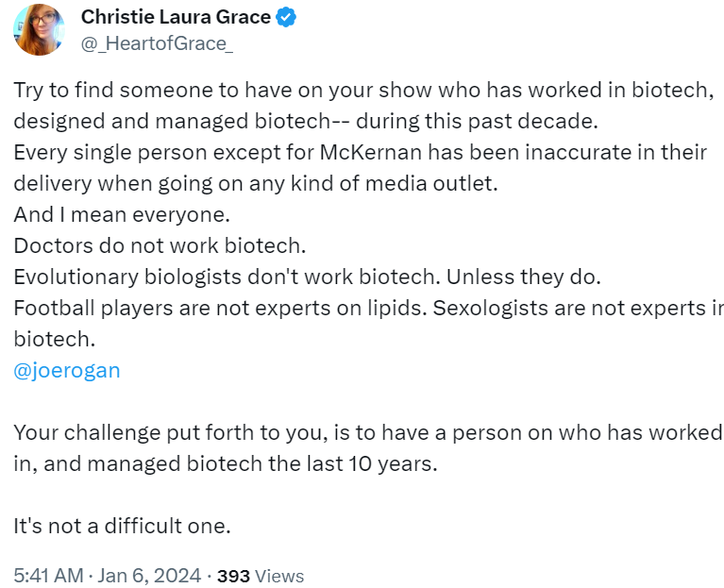Click the sentence "It's not a difficult one."

coord(122,526)
